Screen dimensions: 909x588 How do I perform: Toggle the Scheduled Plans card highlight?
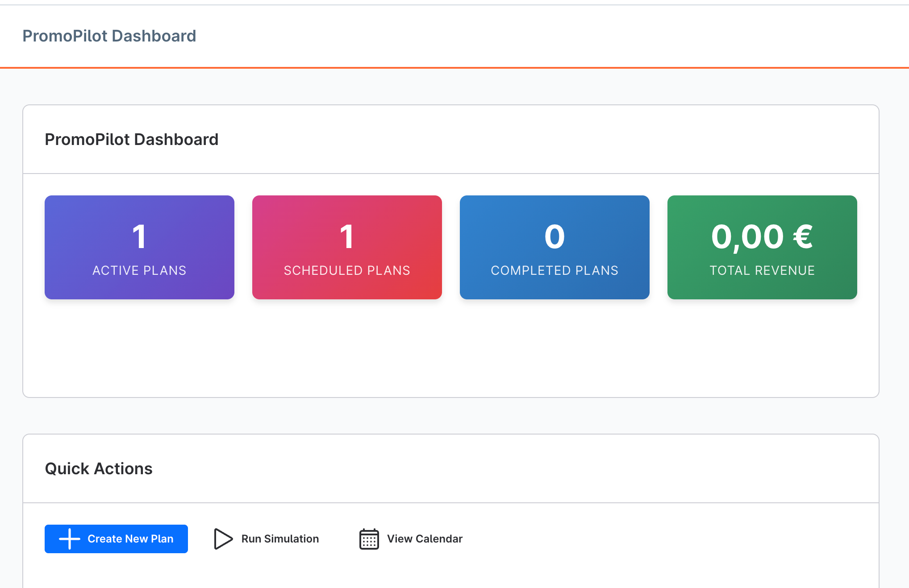(x=346, y=247)
